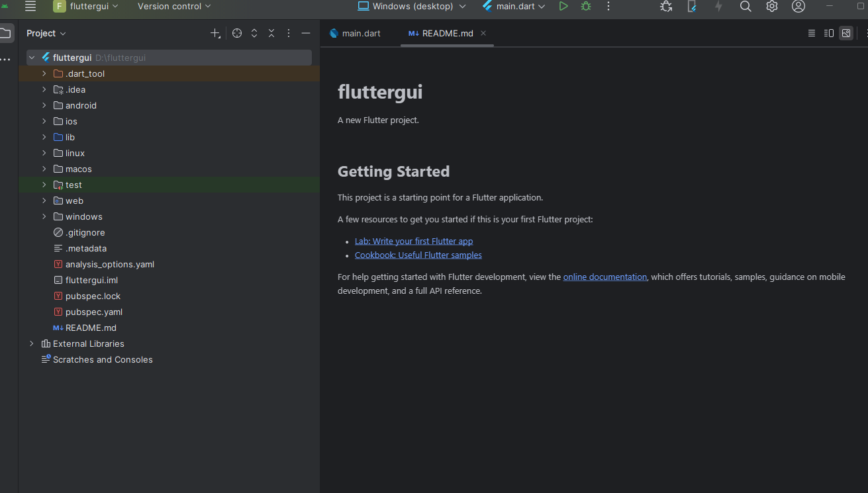Select pubspec.yaml in the project tree
The height and width of the screenshot is (493, 868).
tap(93, 312)
